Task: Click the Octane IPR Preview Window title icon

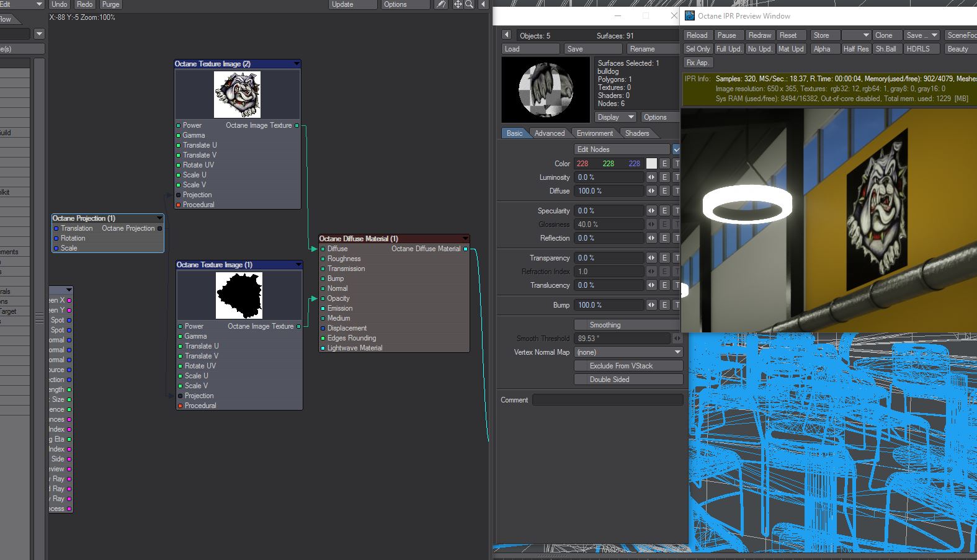Action: point(690,16)
